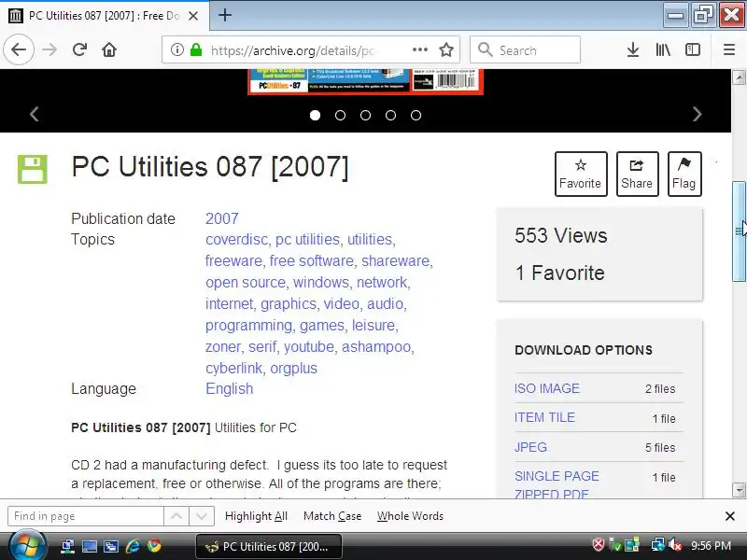Click the 9:56 PM system clock
Image resolution: width=747 pixels, height=560 pixels.
point(711,546)
